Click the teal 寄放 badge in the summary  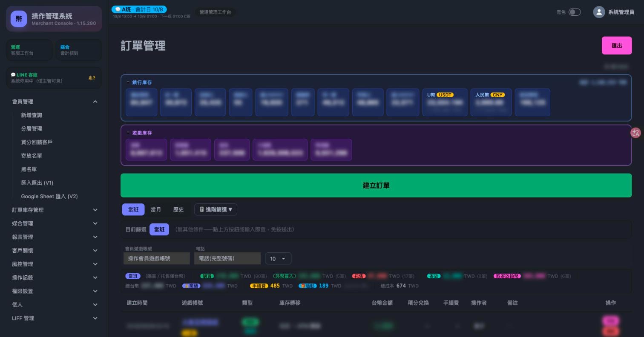pyautogui.click(x=434, y=276)
